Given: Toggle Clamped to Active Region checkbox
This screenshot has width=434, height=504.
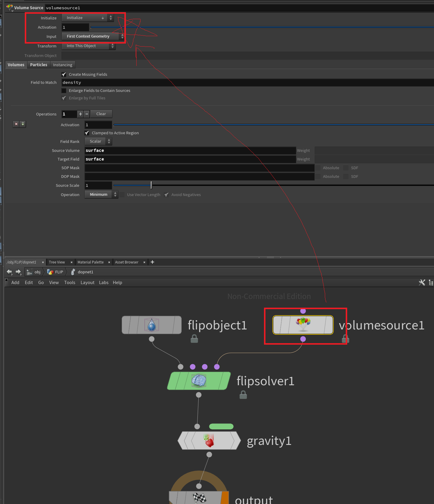Looking at the screenshot, I should point(87,133).
